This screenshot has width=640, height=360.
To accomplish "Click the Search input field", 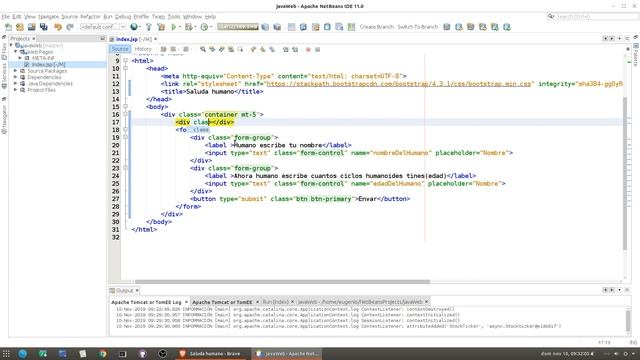I will click(x=597, y=17).
